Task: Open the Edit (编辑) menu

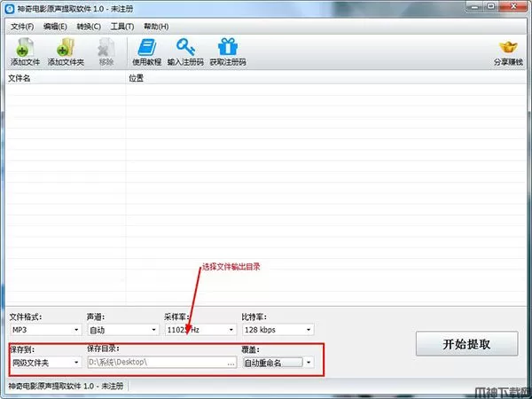Action: pos(55,27)
